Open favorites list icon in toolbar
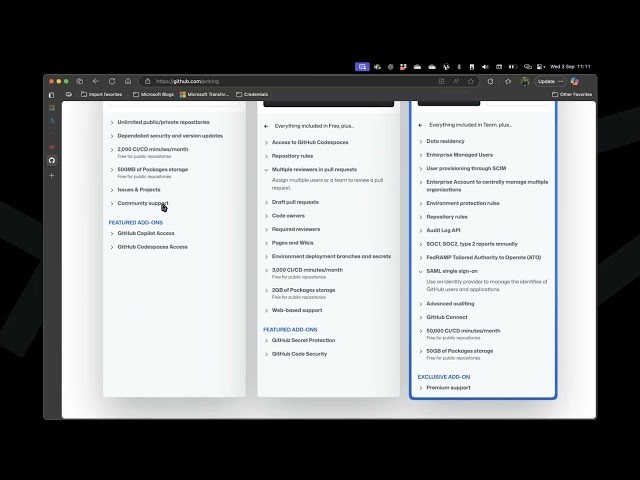Viewport: 640px width, 480px height. click(508, 81)
